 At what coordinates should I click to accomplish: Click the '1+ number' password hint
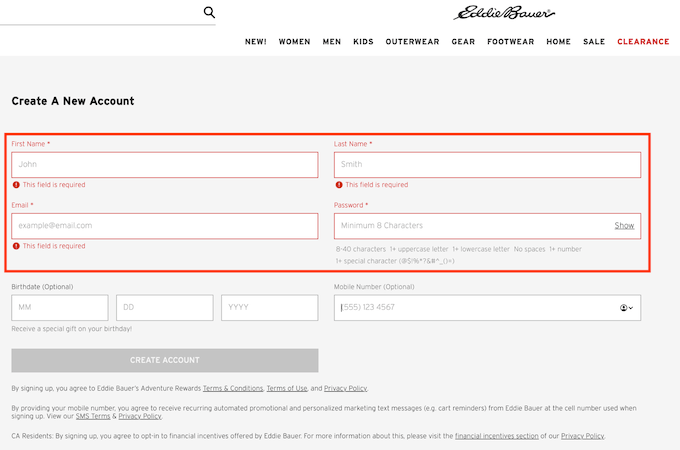(566, 249)
